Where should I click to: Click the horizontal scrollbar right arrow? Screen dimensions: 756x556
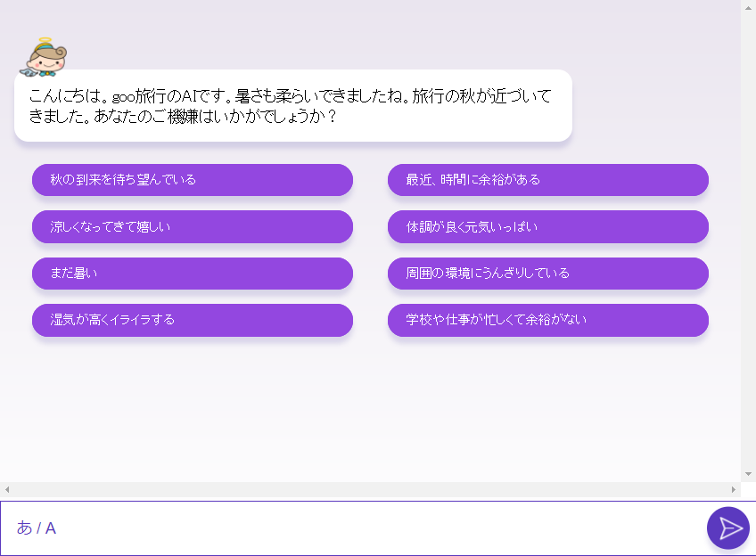point(734,489)
